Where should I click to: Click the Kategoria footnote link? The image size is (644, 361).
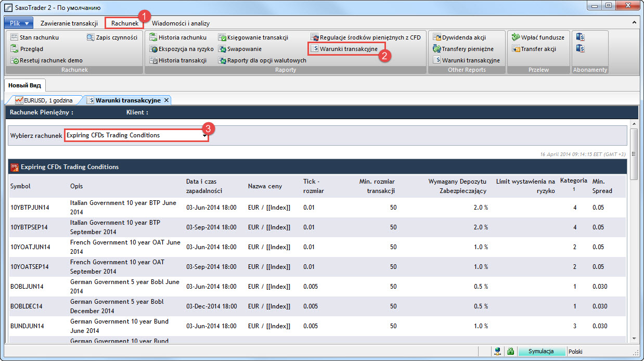tap(574, 189)
